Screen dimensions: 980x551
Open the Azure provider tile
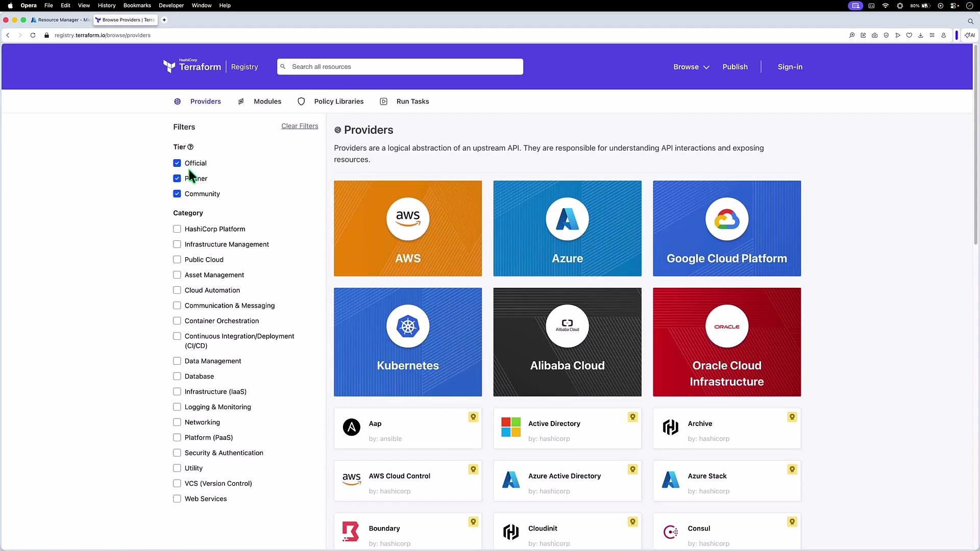pyautogui.click(x=567, y=228)
